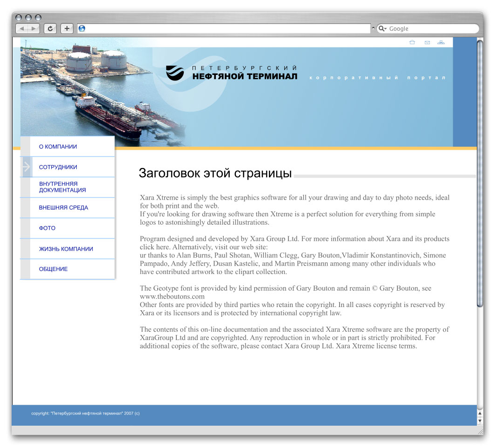Open the ОБЩЕНИЕ menu item
Viewport: 495px width, 448px height.
[x=67, y=269]
